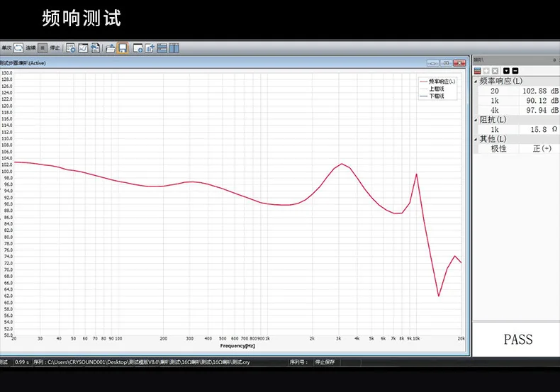Click the curve chart window icon

83,47
